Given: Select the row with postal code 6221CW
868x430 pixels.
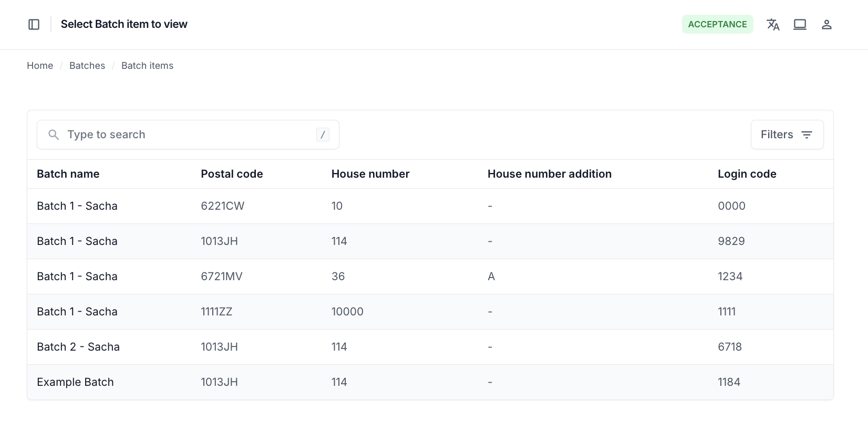Looking at the screenshot, I should [x=222, y=206].
